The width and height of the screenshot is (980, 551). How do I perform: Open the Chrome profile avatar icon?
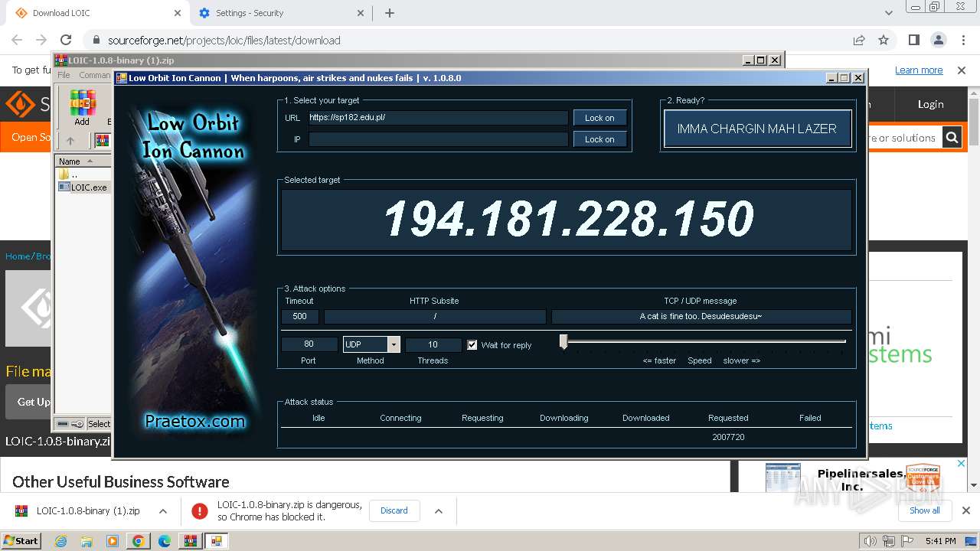938,40
